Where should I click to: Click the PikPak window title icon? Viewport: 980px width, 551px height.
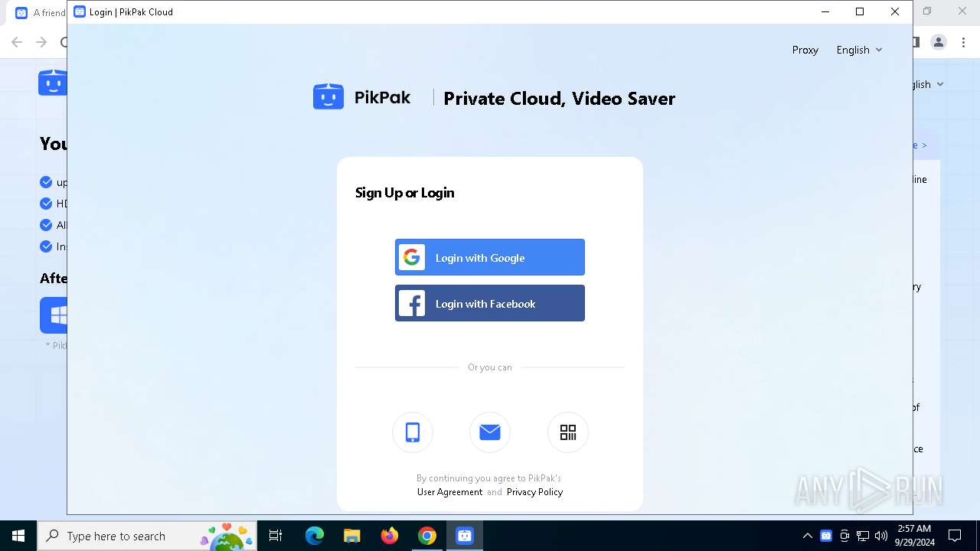point(80,11)
